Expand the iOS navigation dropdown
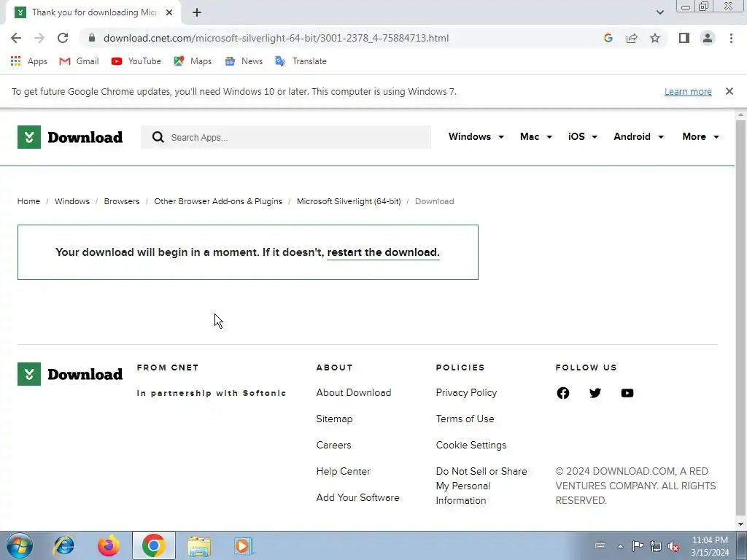 582,136
